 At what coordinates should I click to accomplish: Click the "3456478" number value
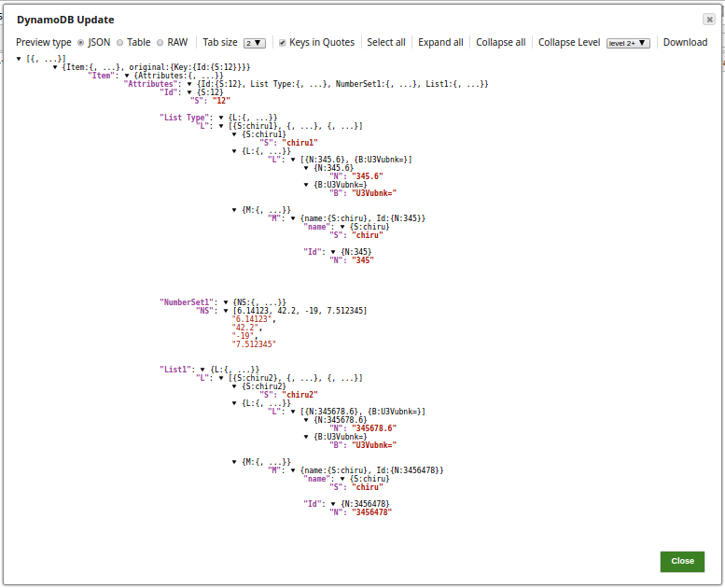click(x=371, y=512)
